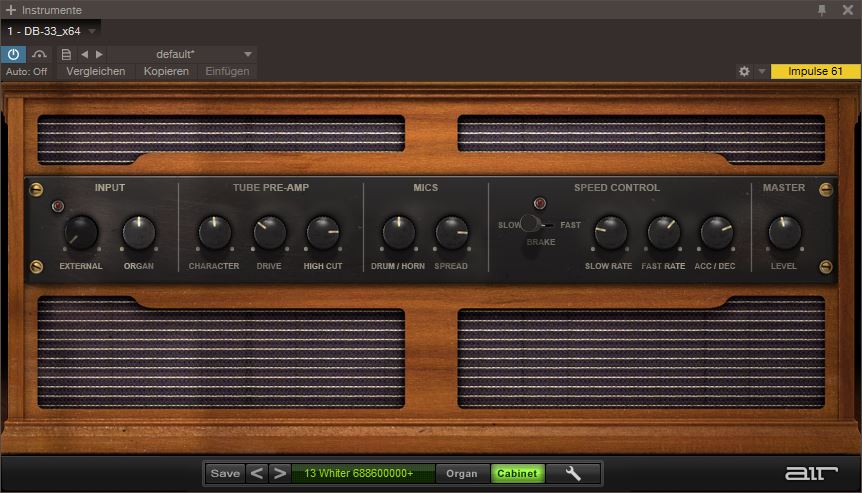Switch to the Organ page

pos(462,473)
